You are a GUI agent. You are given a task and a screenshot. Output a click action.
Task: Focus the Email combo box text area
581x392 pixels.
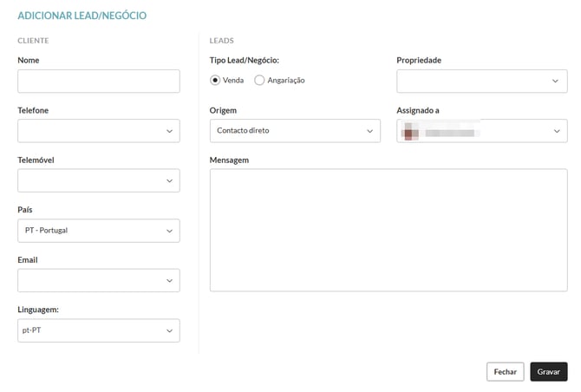[87, 280]
